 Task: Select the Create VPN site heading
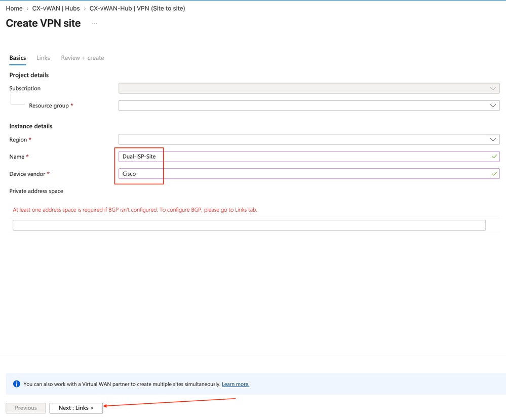43,23
